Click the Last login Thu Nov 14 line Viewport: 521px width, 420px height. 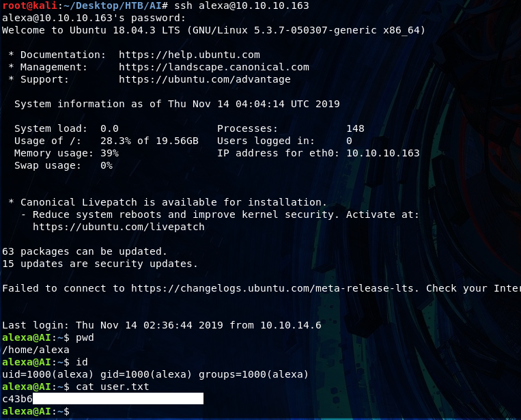tap(161, 325)
